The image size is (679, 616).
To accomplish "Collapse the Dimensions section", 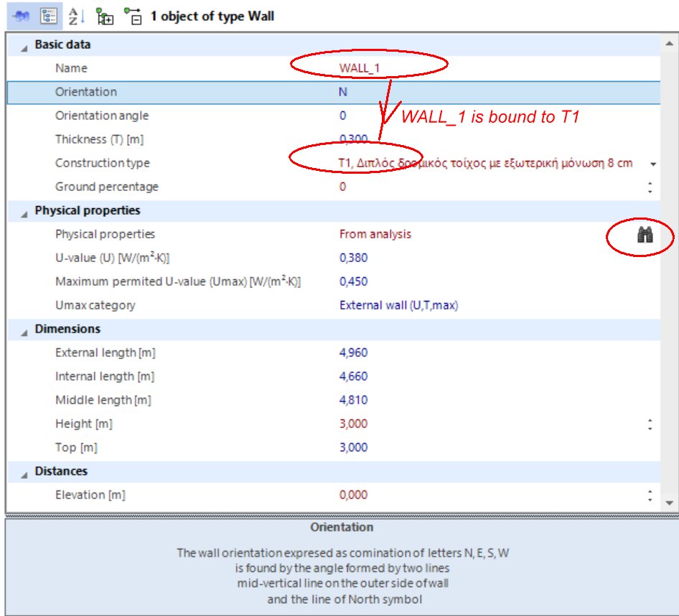I will tap(24, 330).
